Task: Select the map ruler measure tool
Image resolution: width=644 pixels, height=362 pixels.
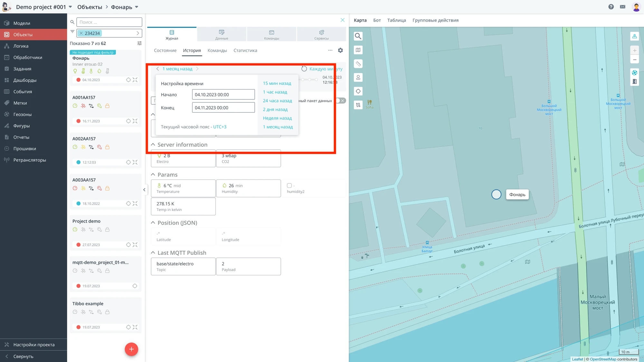Action: 358,64
